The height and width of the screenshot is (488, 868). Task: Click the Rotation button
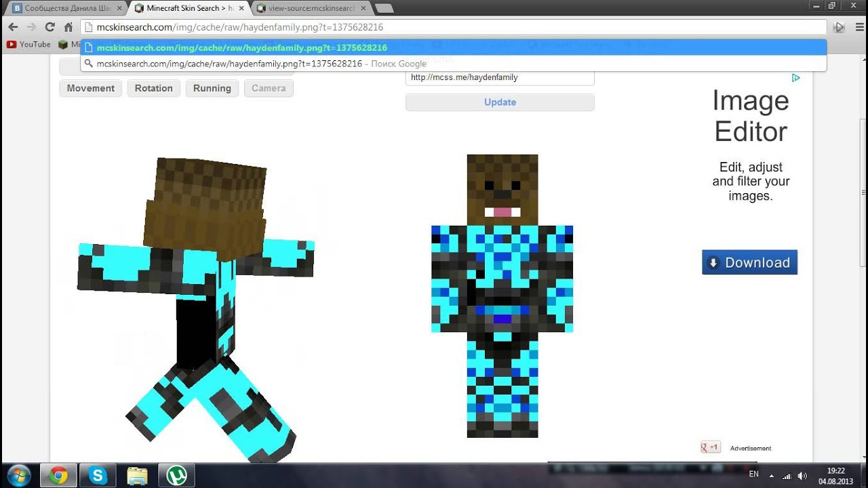pyautogui.click(x=154, y=88)
